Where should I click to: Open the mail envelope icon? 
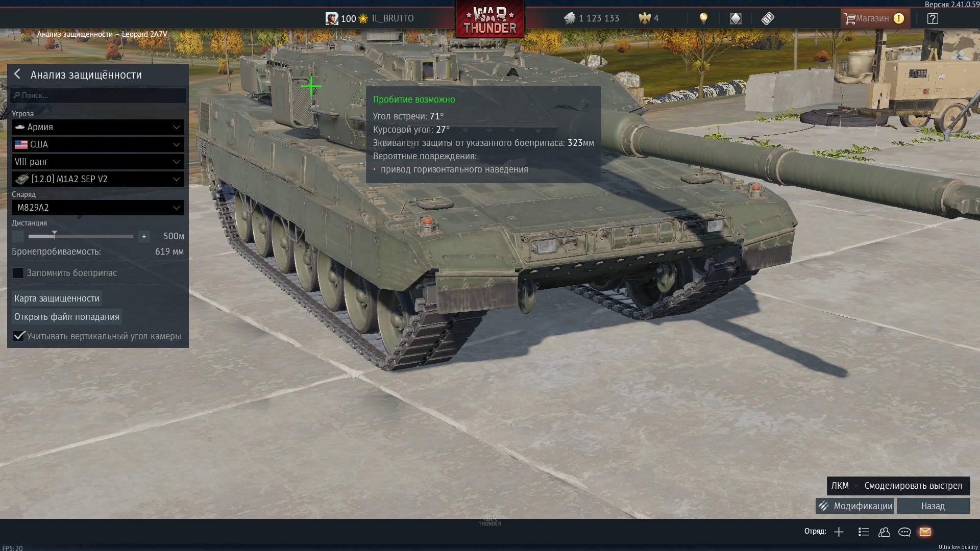925,532
